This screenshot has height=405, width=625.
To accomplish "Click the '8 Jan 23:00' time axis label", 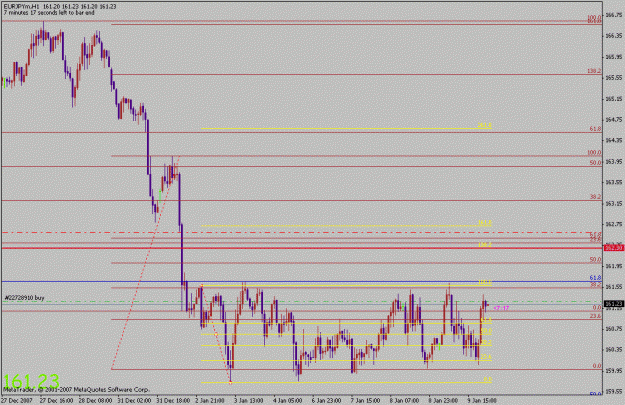I will (443, 400).
